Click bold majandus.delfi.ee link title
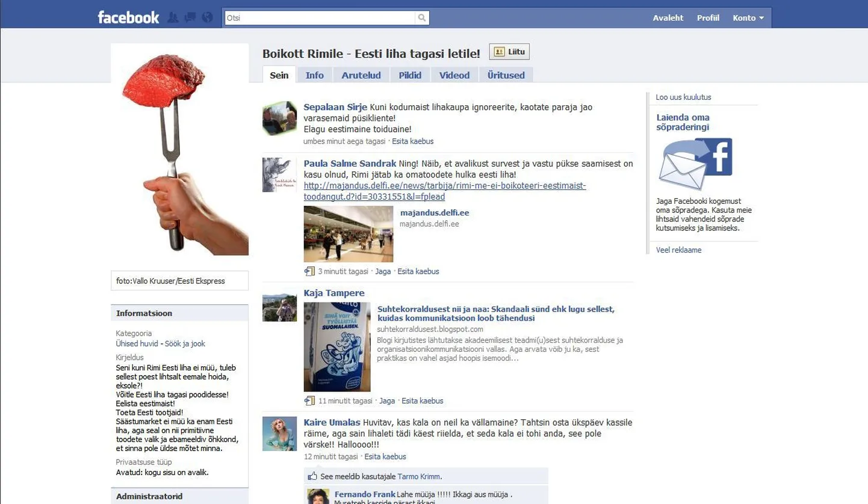 (435, 213)
